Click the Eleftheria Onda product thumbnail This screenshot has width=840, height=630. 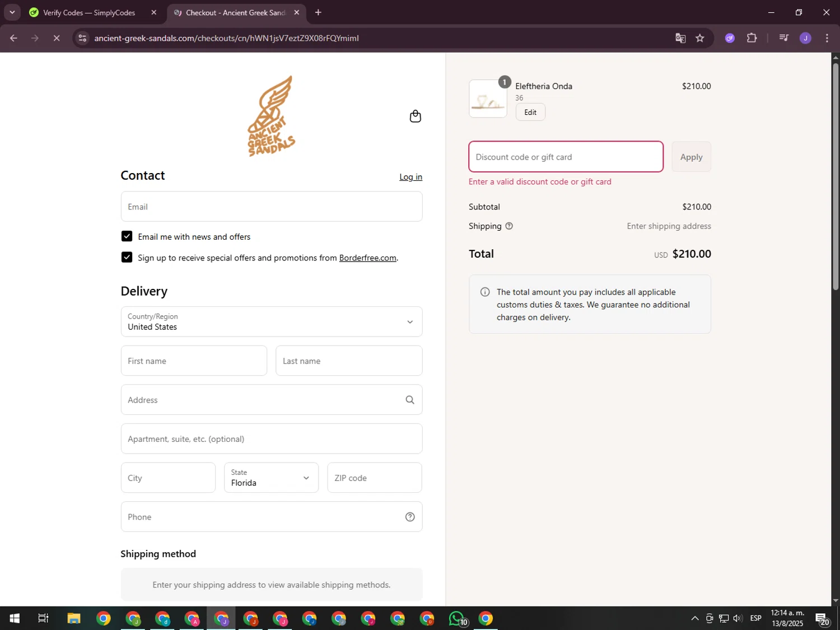coord(488,99)
